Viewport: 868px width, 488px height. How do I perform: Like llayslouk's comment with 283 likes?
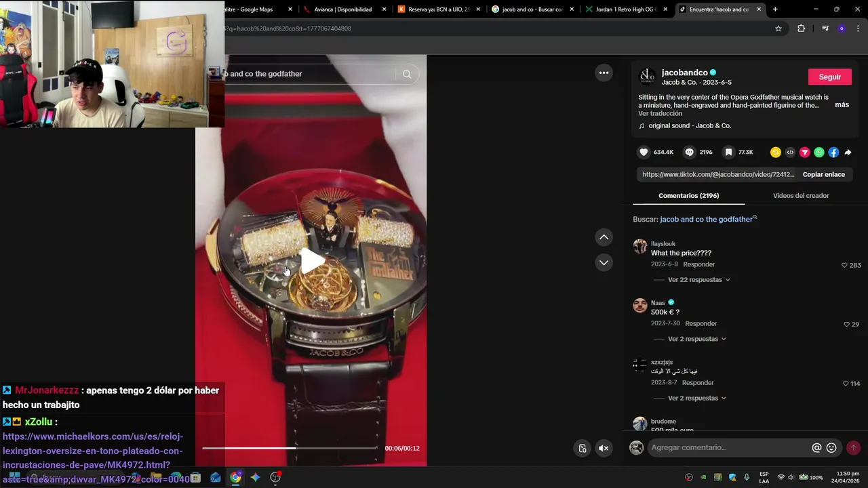point(844,265)
